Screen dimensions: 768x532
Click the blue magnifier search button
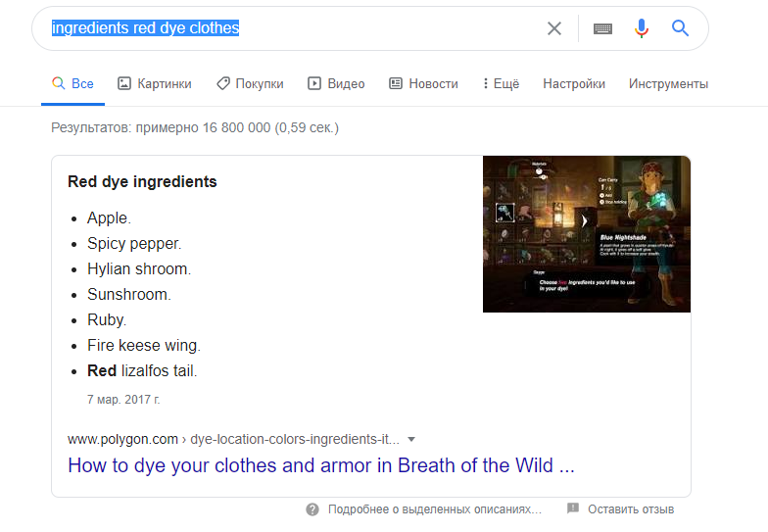(x=680, y=28)
